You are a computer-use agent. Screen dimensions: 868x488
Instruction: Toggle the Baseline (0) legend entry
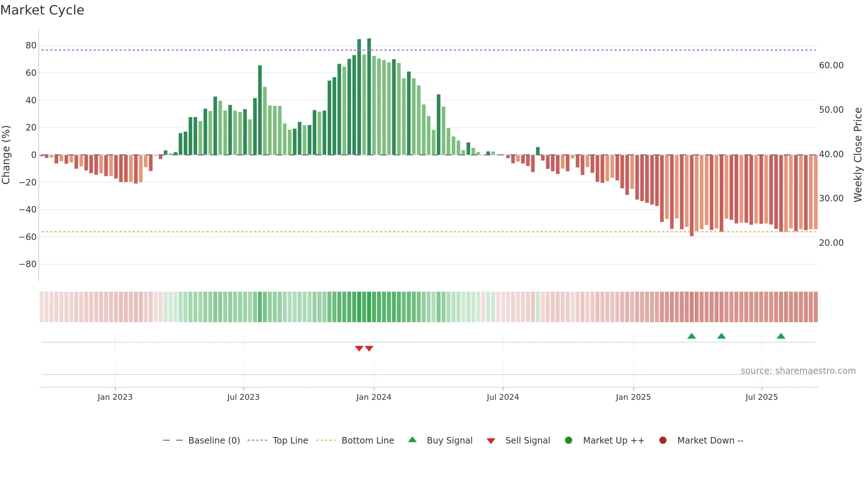(201, 440)
